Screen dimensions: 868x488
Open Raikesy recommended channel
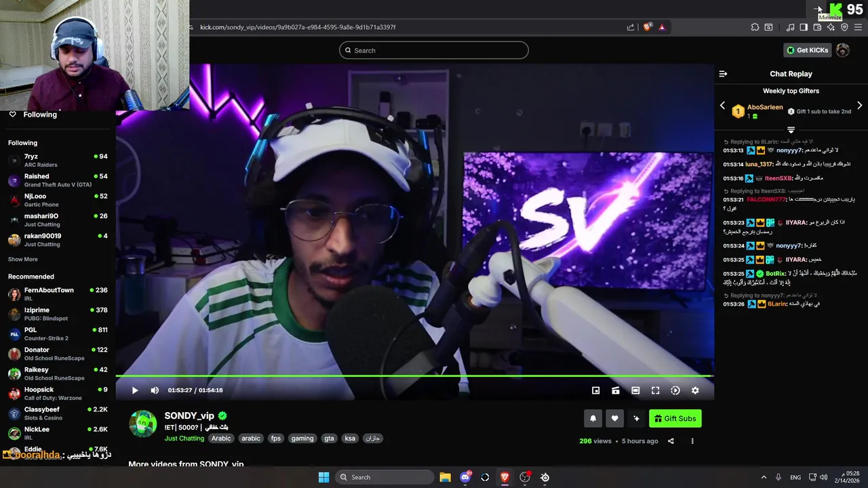[x=58, y=373]
